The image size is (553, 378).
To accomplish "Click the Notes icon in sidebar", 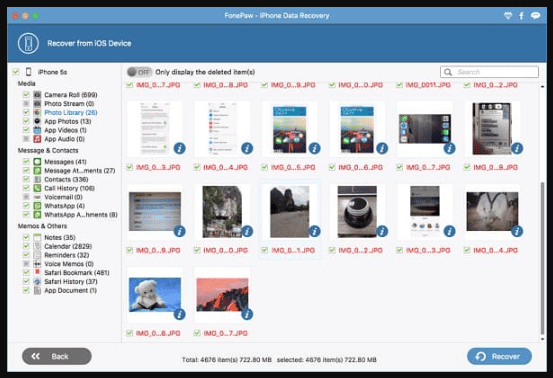I will [x=37, y=237].
